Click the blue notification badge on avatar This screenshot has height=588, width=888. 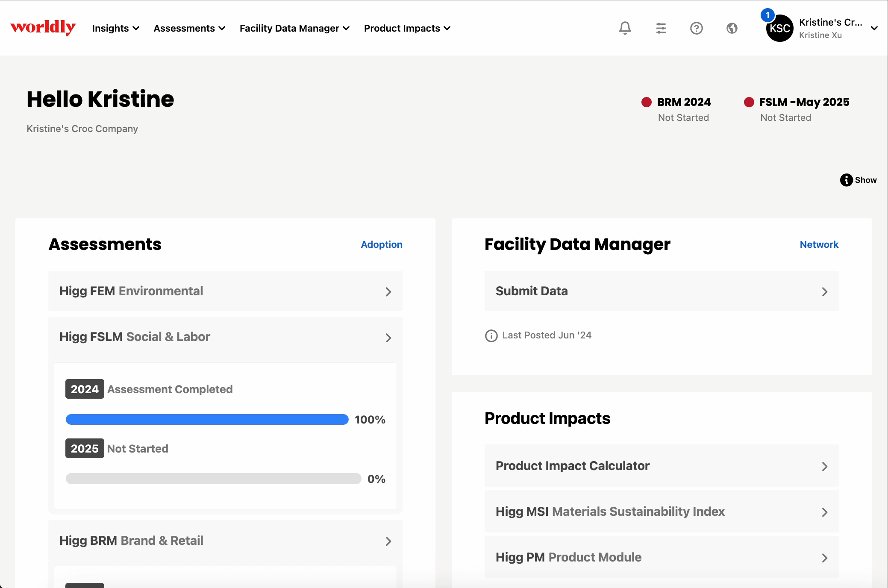pyautogui.click(x=767, y=15)
